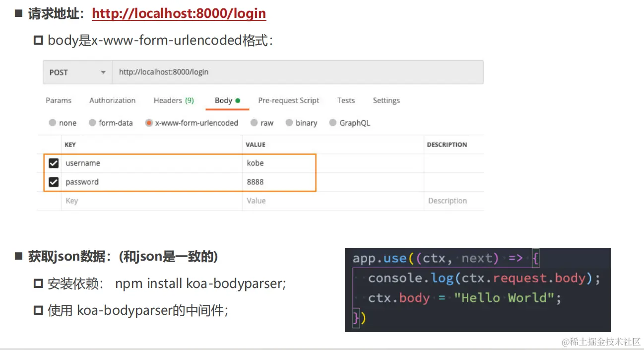The width and height of the screenshot is (644, 350).
Task: Select the x-www-form-urlencoded radio option
Action: (149, 123)
